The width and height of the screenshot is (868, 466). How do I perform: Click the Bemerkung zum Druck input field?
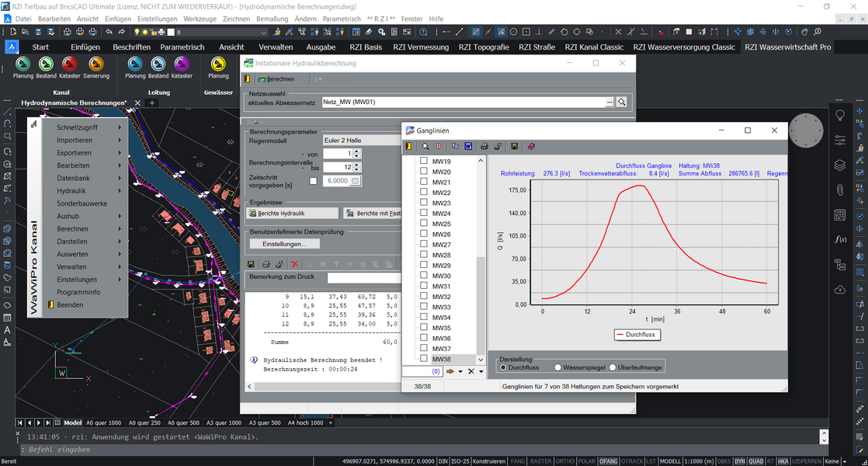[363, 277]
